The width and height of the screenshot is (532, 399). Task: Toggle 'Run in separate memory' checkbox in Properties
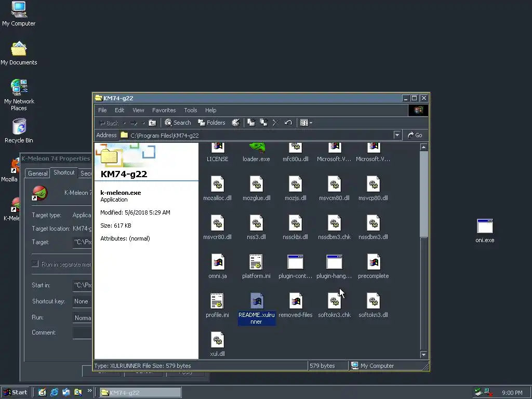(x=35, y=263)
